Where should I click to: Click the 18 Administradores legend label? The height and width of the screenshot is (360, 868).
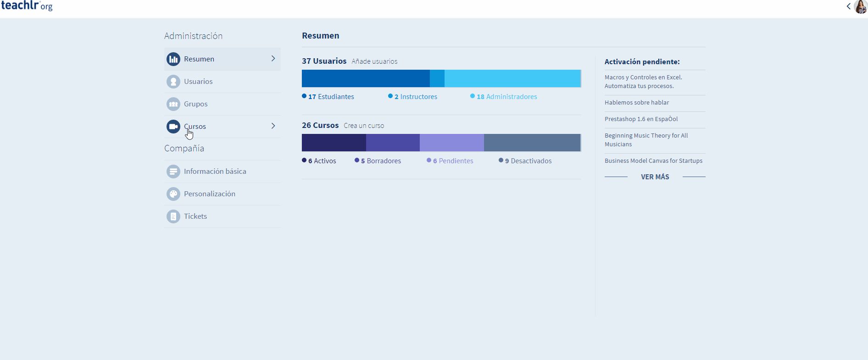[504, 97]
